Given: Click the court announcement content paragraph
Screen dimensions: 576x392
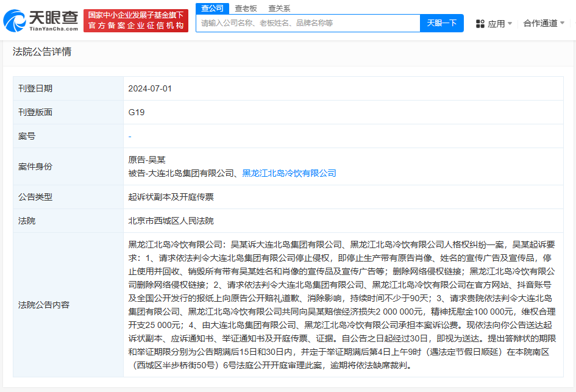Looking at the screenshot, I should coord(341,304).
